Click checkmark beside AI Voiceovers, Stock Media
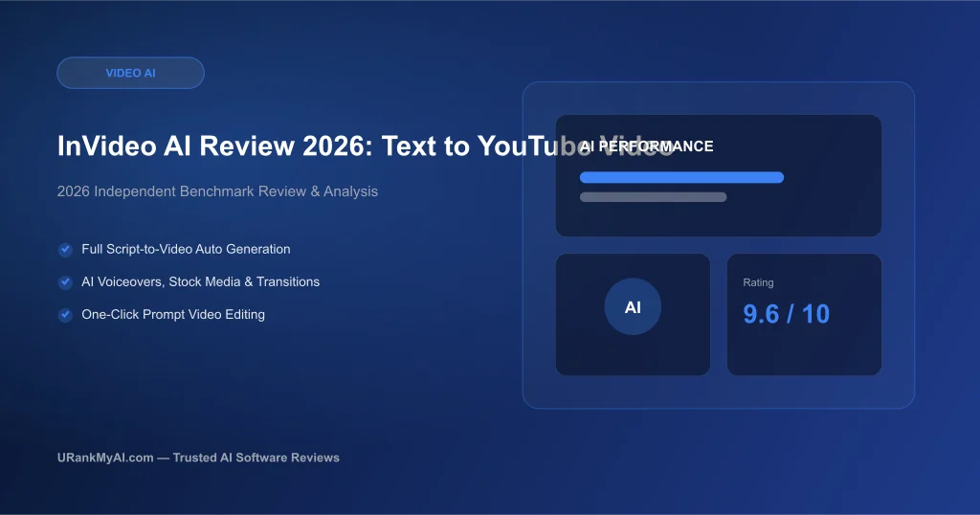 point(65,281)
